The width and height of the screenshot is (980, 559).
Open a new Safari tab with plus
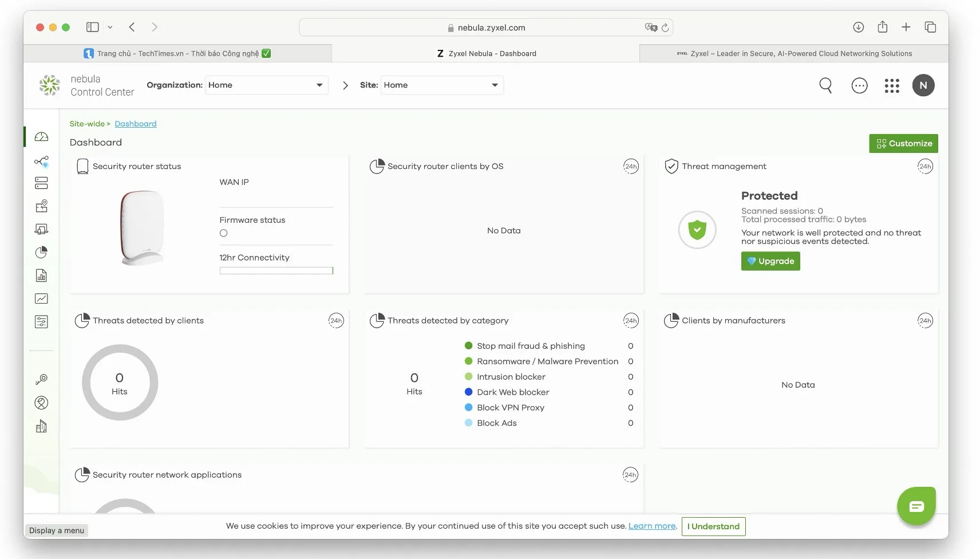[x=906, y=27]
